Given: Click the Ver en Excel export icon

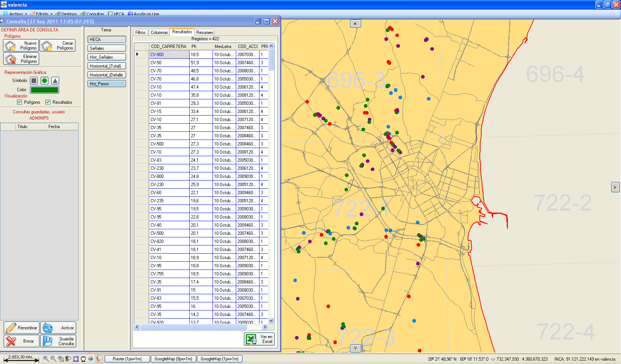Looking at the screenshot, I should pyautogui.click(x=252, y=339).
